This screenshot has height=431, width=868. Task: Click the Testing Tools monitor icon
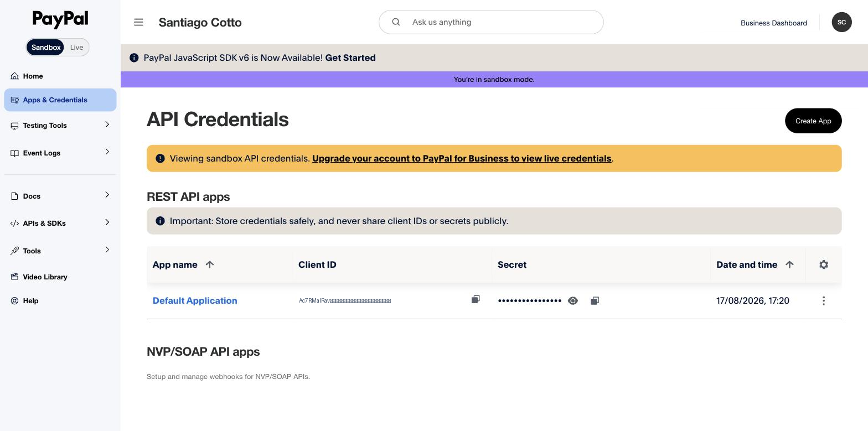15,126
